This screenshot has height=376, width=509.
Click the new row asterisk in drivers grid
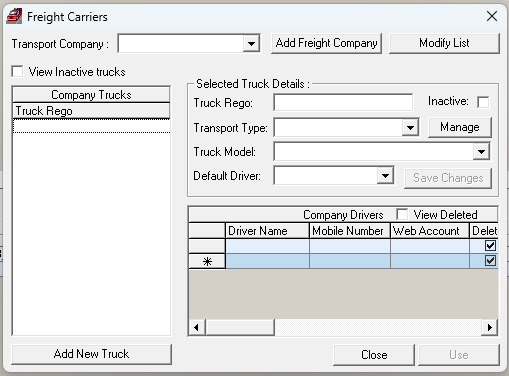click(207, 262)
